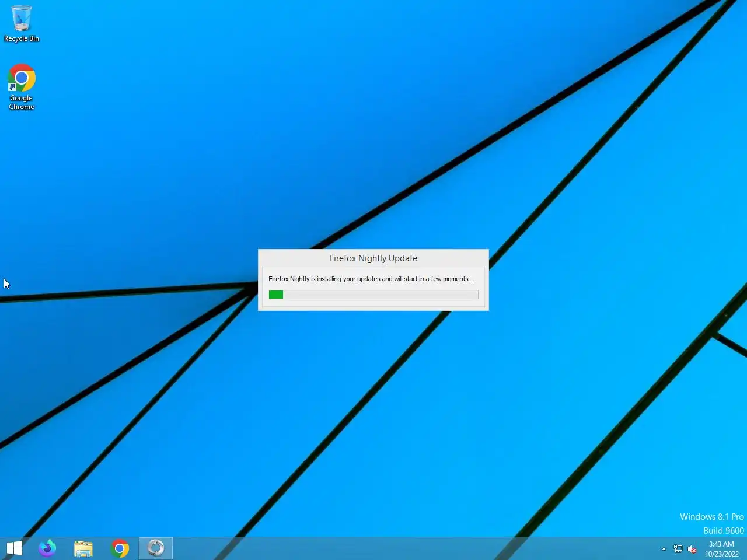The image size is (747, 560).
Task: Click the "installing your updates" message
Action: point(371,279)
